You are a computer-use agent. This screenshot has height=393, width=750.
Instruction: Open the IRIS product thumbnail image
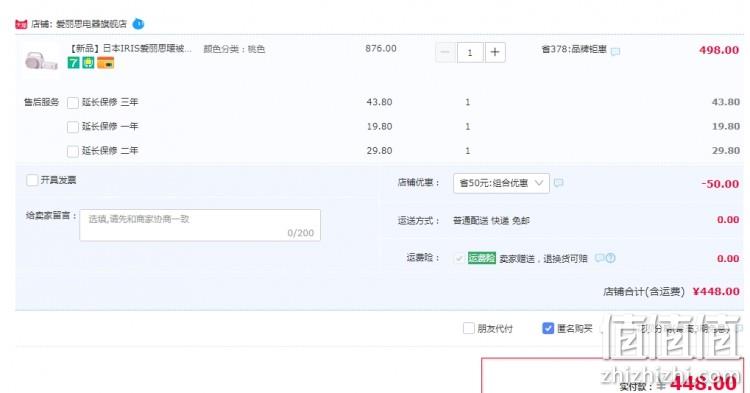point(42,61)
